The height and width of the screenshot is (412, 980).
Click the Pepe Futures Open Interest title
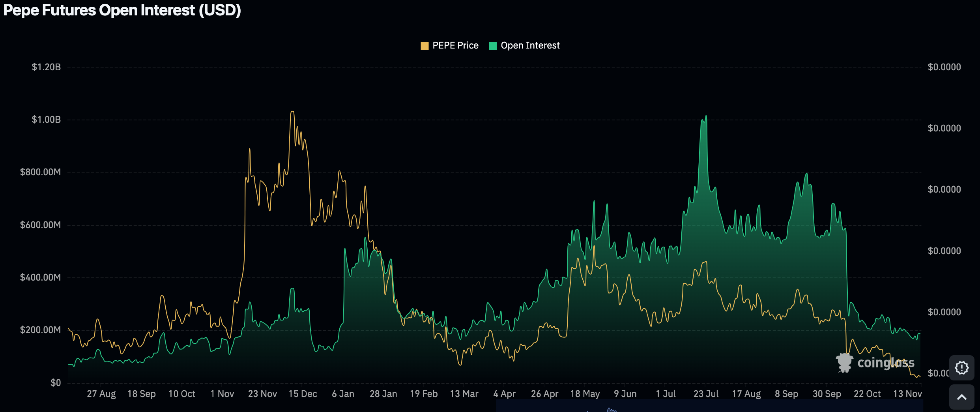(x=122, y=10)
